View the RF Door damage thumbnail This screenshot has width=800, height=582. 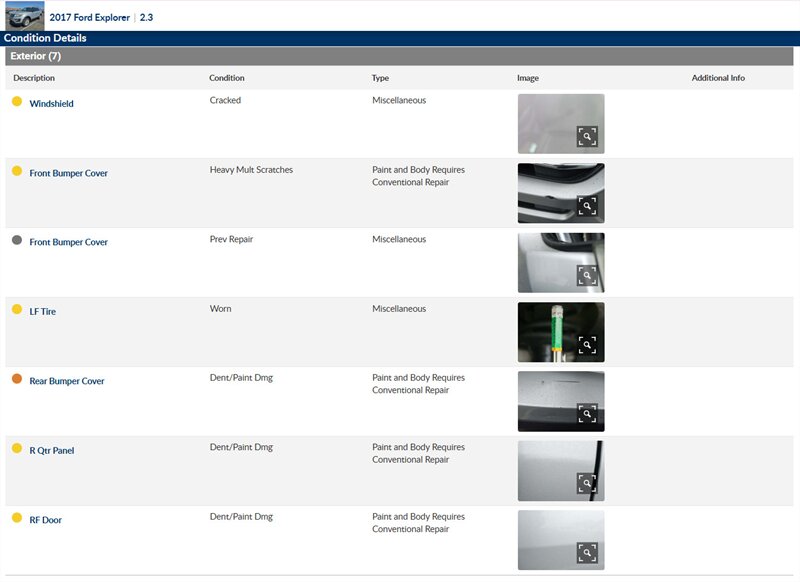pyautogui.click(x=561, y=540)
